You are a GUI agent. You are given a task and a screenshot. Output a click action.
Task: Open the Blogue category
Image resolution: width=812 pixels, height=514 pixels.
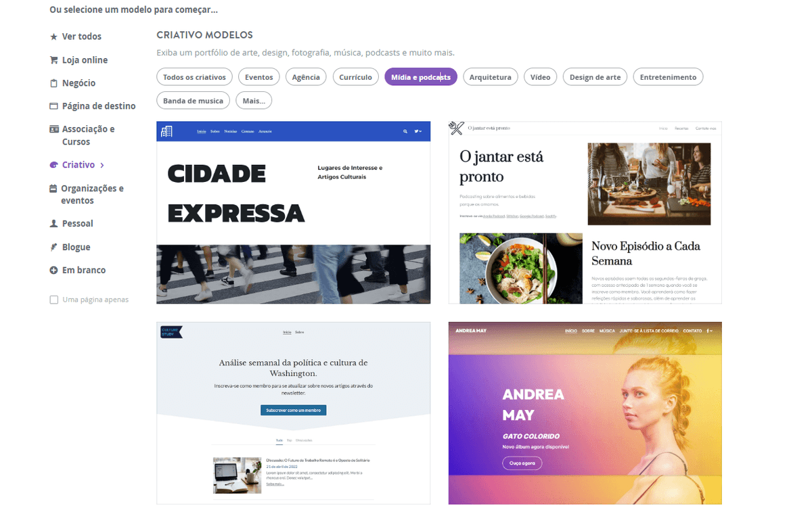[x=76, y=247]
